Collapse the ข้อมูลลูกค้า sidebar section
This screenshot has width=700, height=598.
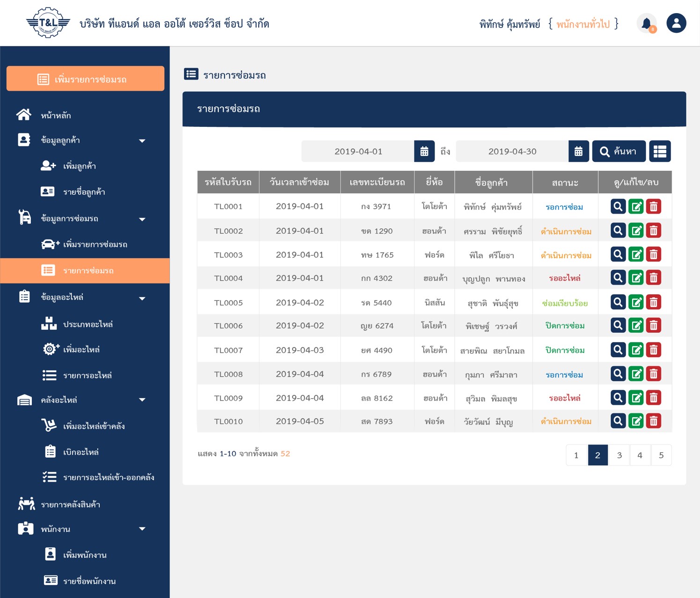142,141
